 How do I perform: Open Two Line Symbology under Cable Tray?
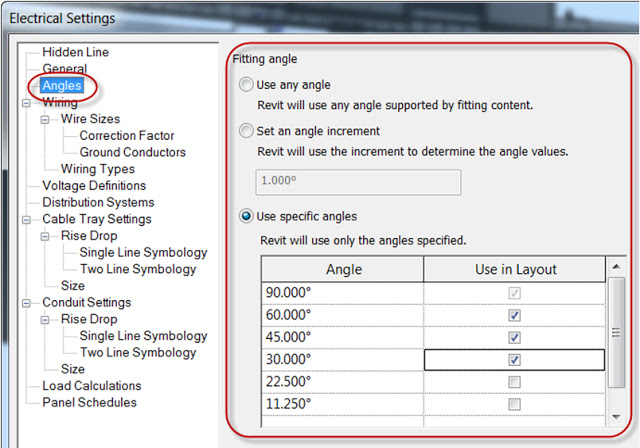138,269
